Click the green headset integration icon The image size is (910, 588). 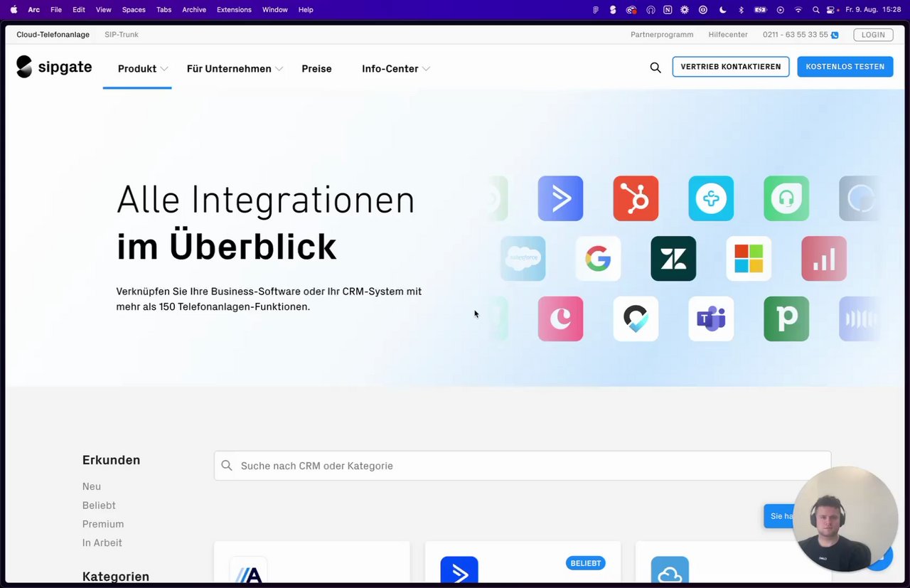pos(786,198)
